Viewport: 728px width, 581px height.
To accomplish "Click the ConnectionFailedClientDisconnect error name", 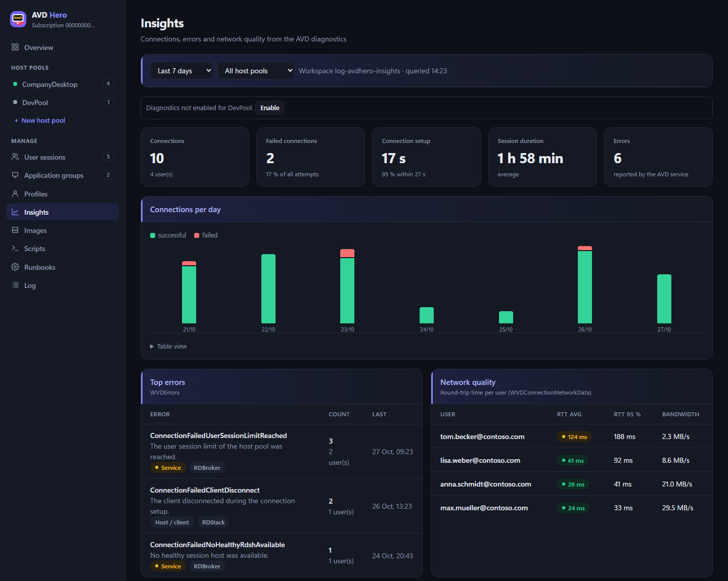I will tap(205, 490).
